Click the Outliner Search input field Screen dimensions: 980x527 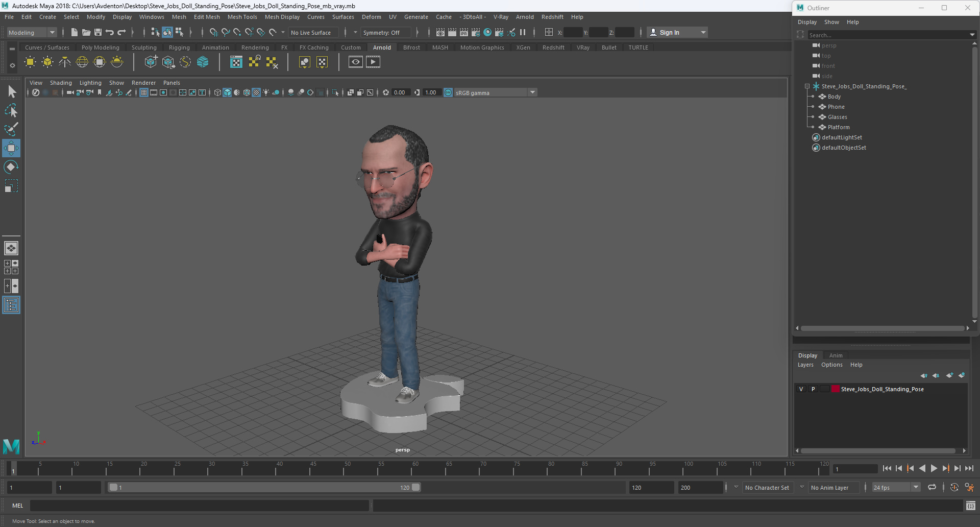click(x=888, y=35)
